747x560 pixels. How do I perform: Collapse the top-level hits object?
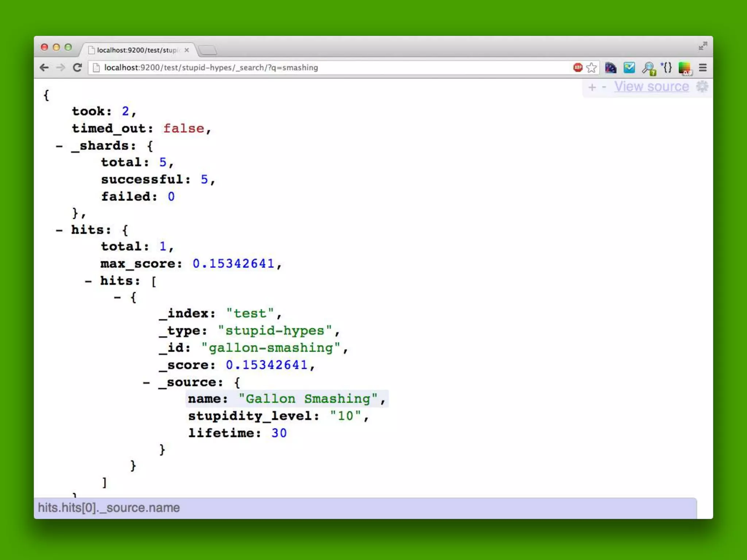click(x=59, y=230)
